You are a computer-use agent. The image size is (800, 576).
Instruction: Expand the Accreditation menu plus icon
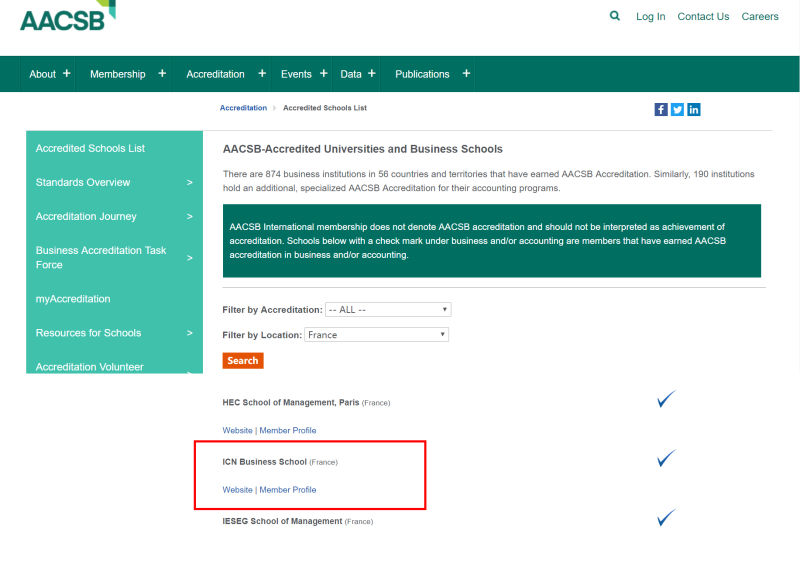coord(262,73)
